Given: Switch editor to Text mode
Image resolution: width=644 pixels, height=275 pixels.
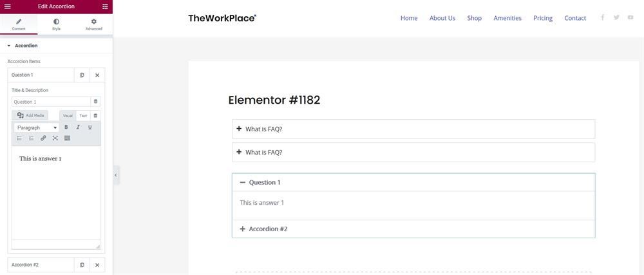Looking at the screenshot, I should coord(83,116).
